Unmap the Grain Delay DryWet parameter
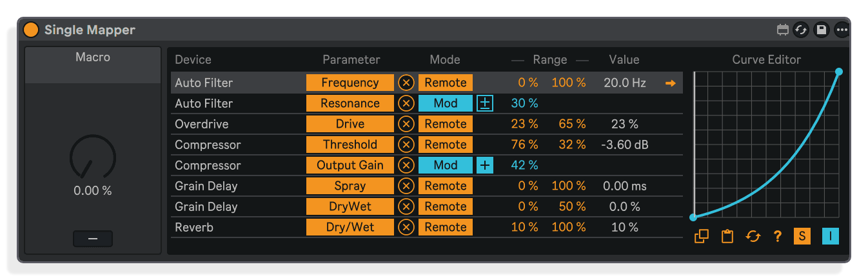Image resolution: width=868 pixels, height=280 pixels. (x=406, y=206)
